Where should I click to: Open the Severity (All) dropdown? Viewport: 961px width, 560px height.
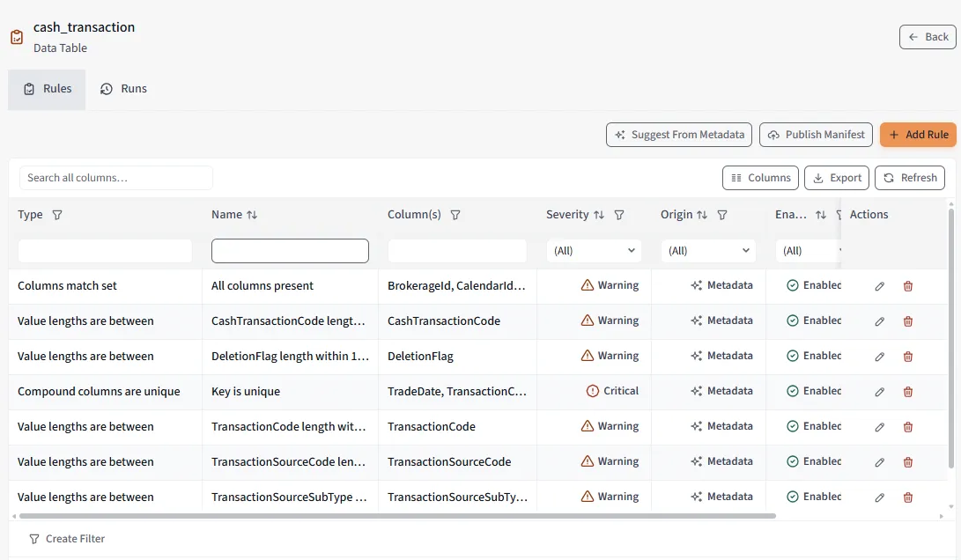(594, 251)
